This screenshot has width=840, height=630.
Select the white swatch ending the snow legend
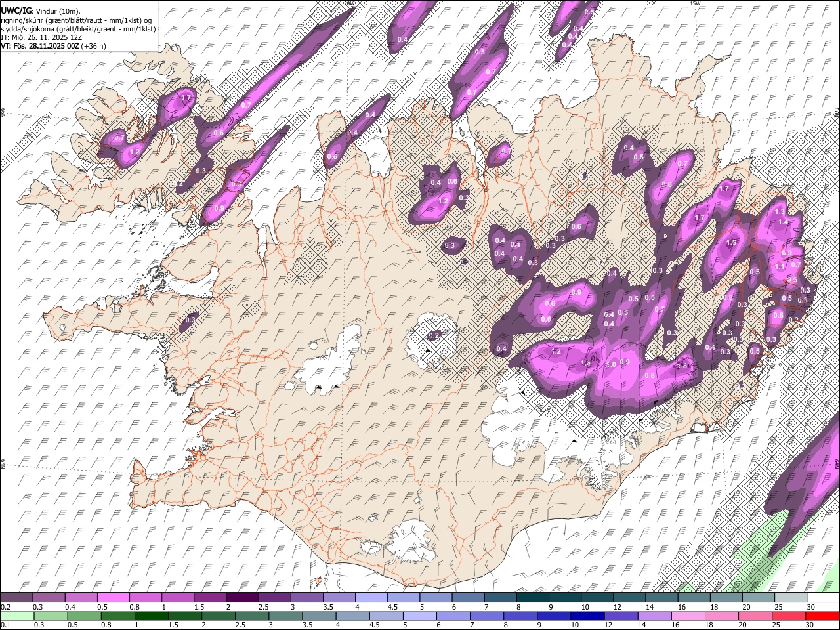click(x=822, y=597)
